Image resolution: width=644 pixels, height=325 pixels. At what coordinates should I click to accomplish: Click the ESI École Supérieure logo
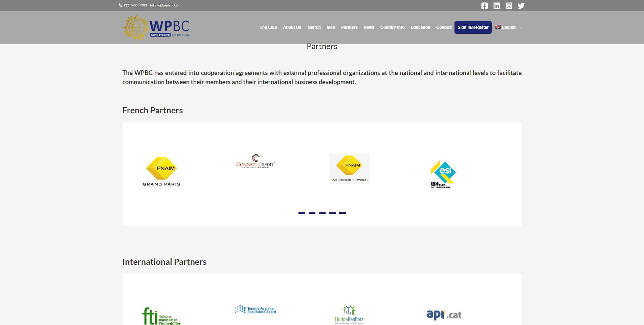[x=443, y=174]
